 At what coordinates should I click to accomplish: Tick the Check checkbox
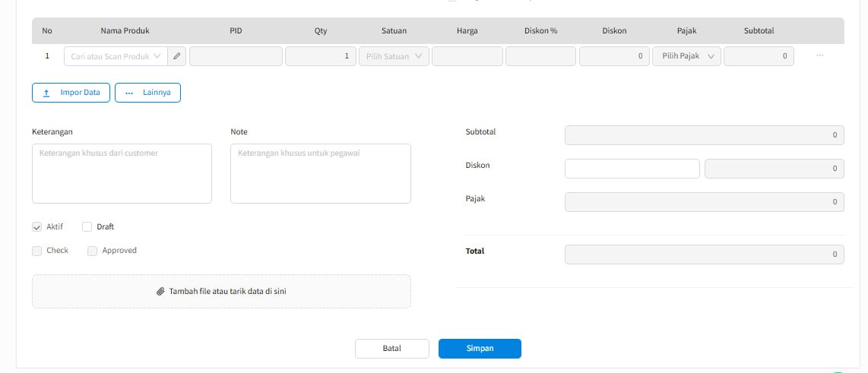[37, 251]
